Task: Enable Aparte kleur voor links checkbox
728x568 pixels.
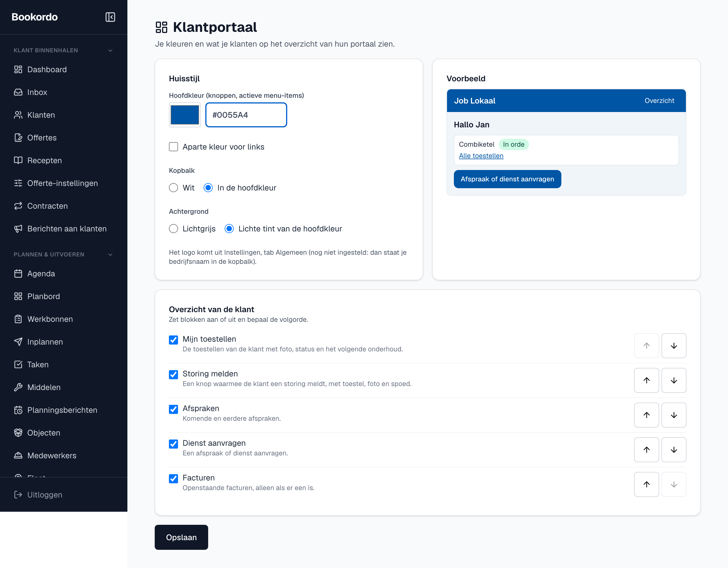Action: point(173,147)
